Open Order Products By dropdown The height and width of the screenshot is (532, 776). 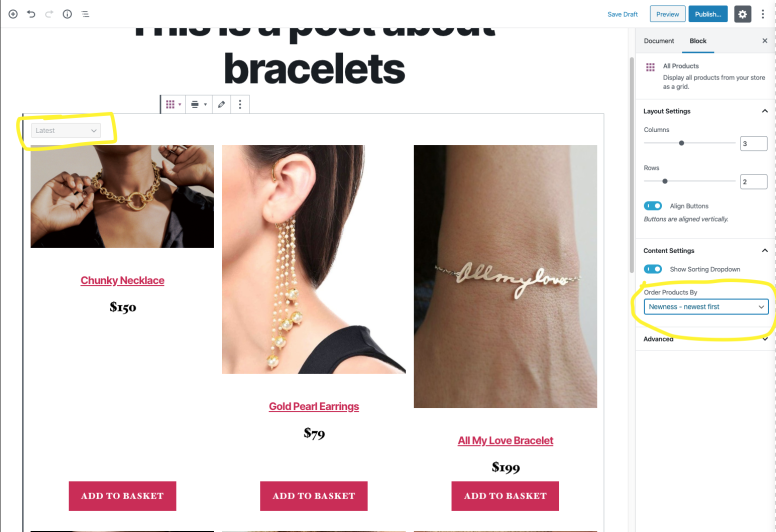(x=706, y=307)
